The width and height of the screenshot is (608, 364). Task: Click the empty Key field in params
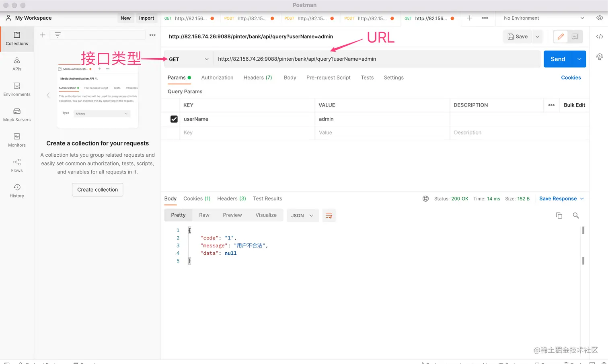pos(247,133)
